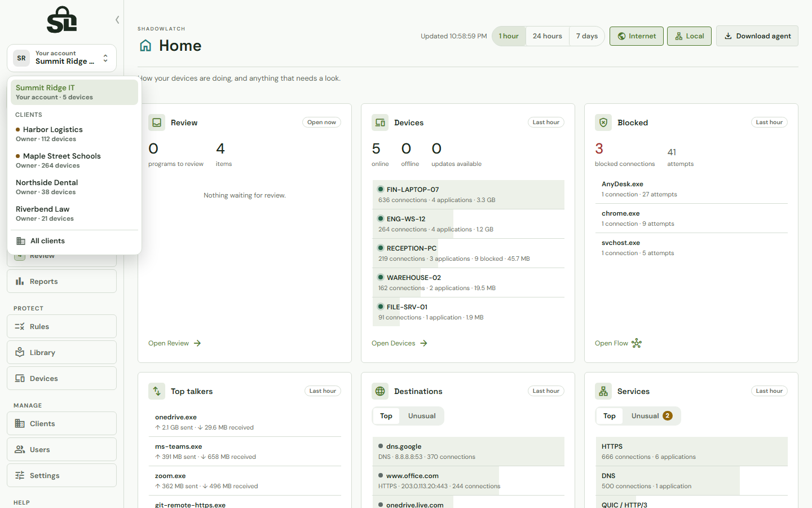812x508 pixels.
Task: Select the 1 hour time range
Action: click(509, 36)
